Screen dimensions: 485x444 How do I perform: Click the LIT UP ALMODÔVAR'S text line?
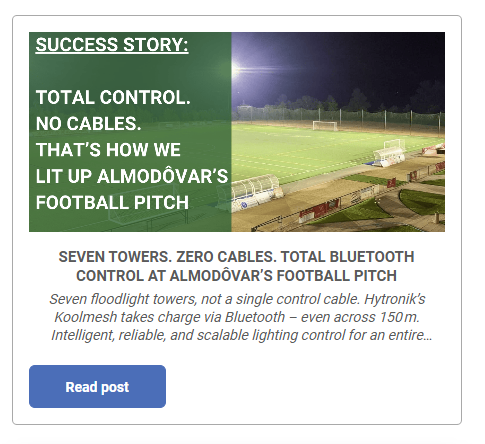pyautogui.click(x=132, y=176)
